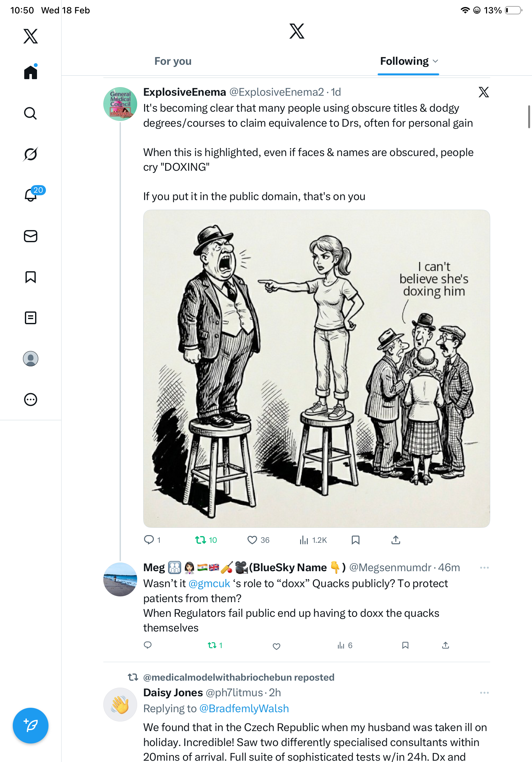Click the timeline scrollbar handle
This screenshot has width=532, height=762.
coord(529,117)
